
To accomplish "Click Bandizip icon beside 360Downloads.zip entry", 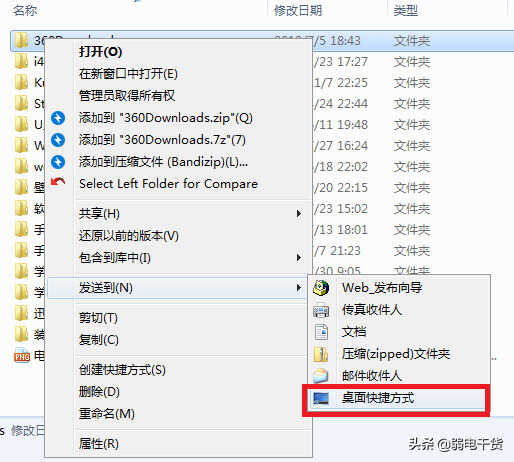I will point(58,118).
